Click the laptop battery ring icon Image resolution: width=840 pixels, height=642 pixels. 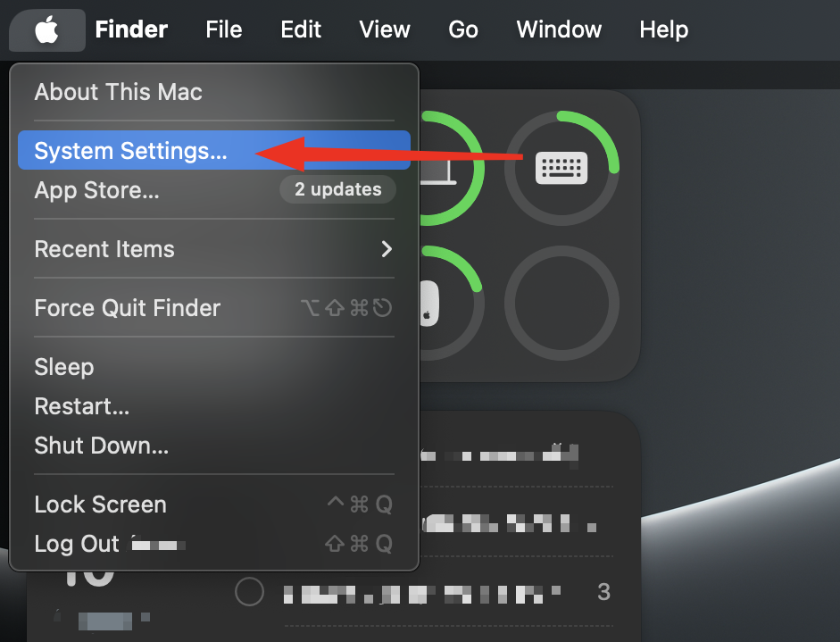point(452,168)
